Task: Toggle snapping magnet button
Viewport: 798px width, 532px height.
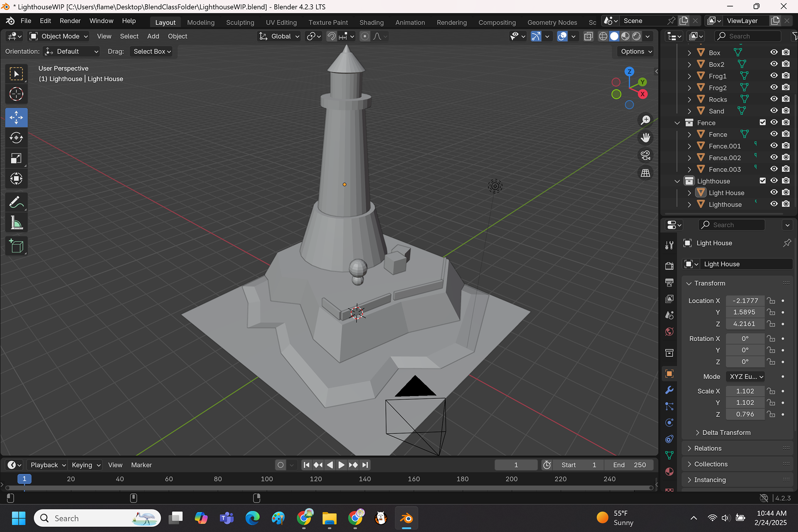Action: (331, 37)
